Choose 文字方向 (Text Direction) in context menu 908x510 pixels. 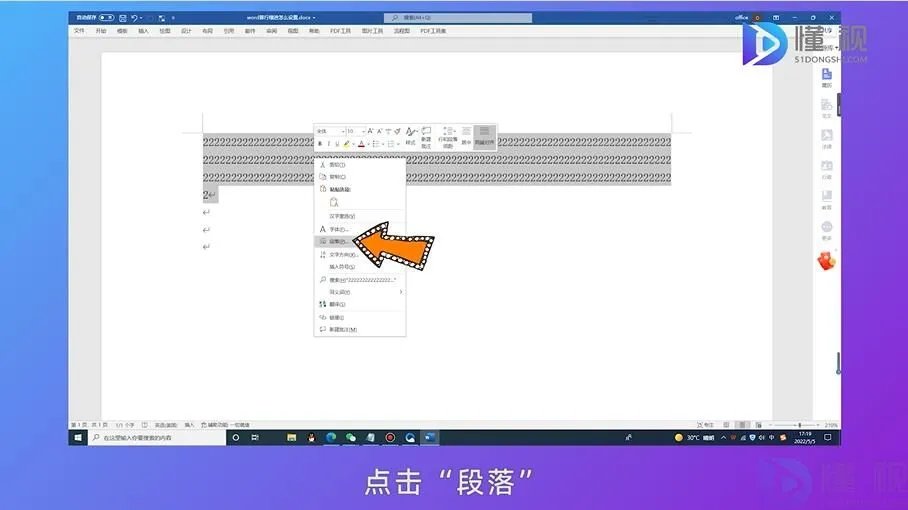point(359,255)
